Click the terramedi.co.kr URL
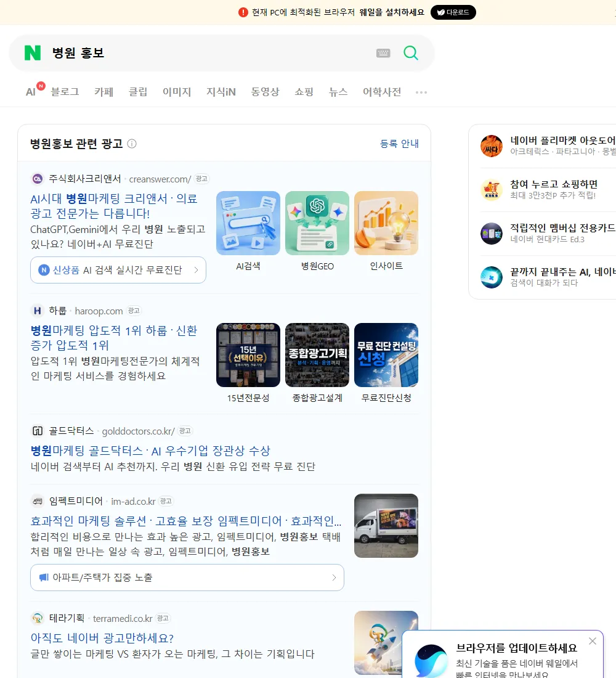 coord(123,619)
